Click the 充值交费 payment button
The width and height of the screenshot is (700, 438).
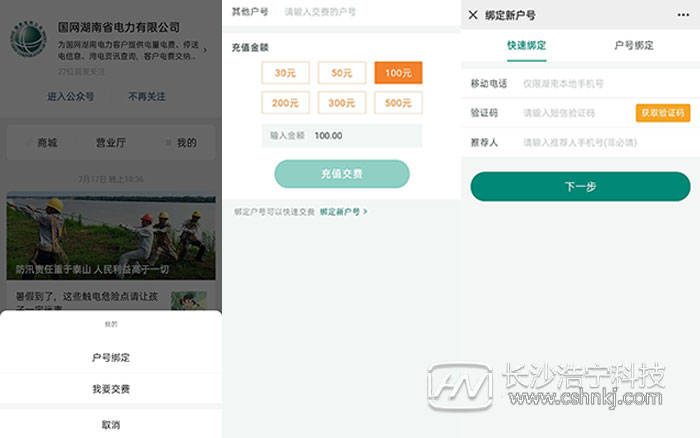(x=342, y=174)
